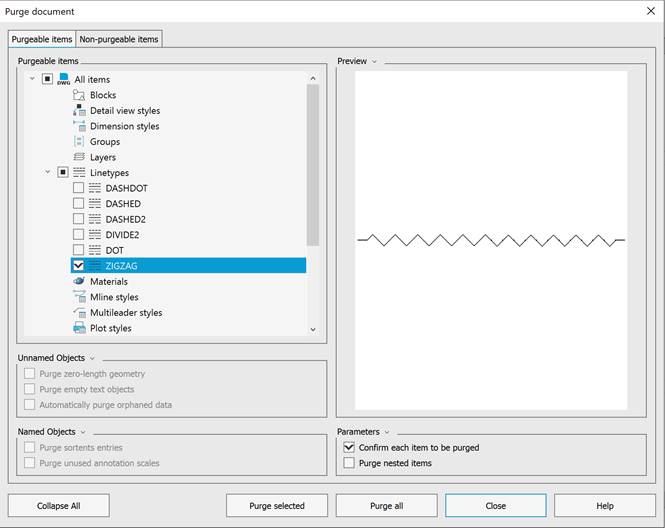Click the DASHED2 linetype icon
The image size is (665, 528).
(x=95, y=219)
